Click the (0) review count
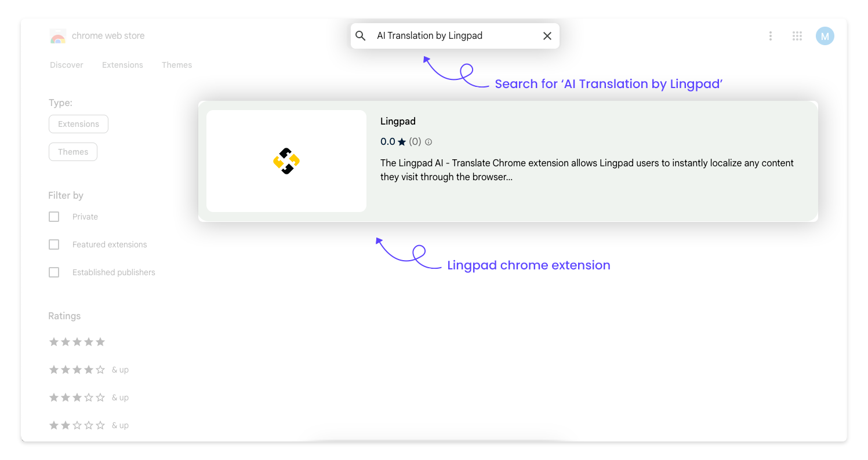The image size is (868, 460). pyautogui.click(x=415, y=142)
